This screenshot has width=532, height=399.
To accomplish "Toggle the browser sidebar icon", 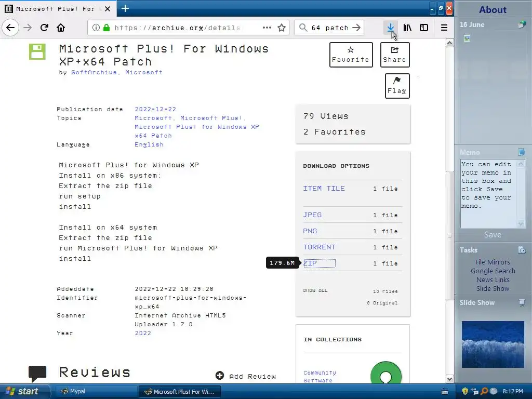I will [424, 28].
